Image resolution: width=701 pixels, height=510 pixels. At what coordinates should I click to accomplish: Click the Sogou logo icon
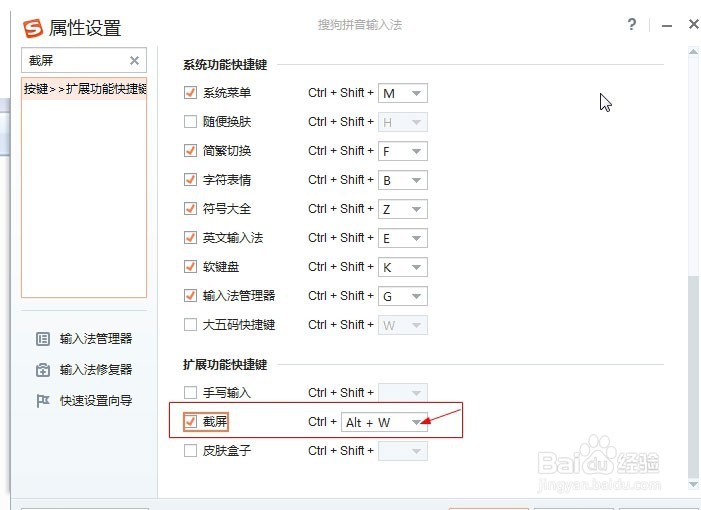tap(33, 28)
